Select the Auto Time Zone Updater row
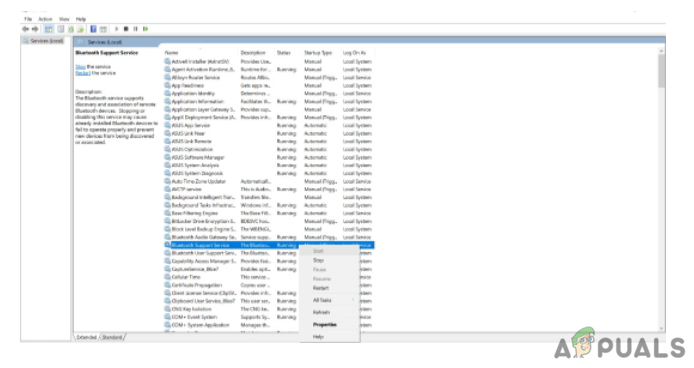This screenshot has width=694, height=368. coord(269,182)
